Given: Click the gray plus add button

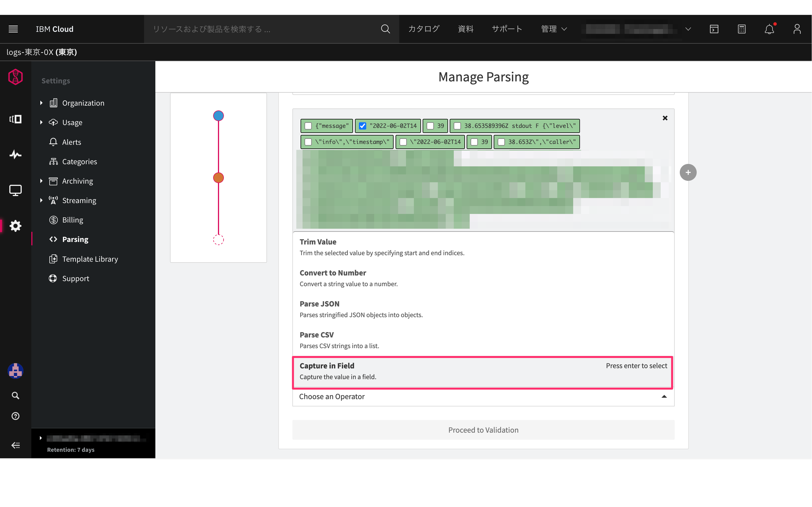Looking at the screenshot, I should (688, 172).
